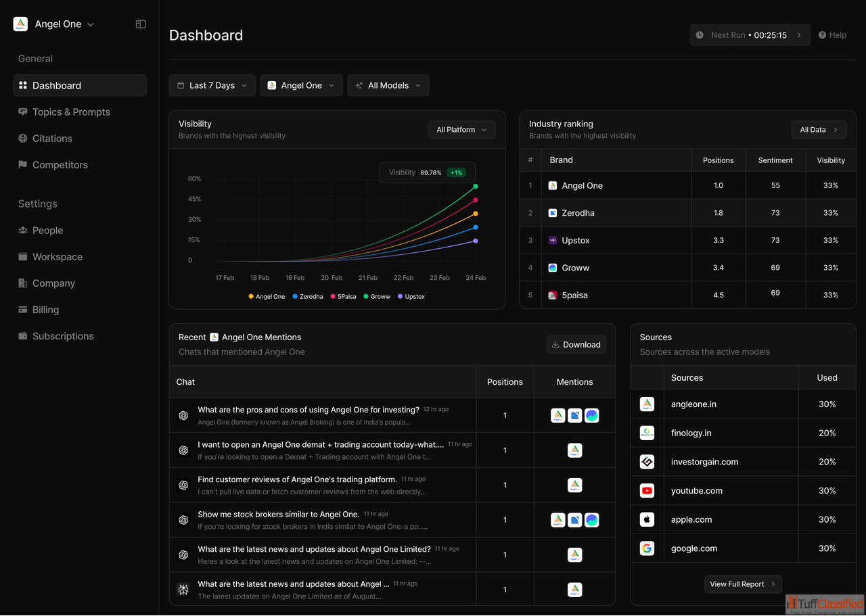866x616 pixels.
Task: Click the green Groww endpoint on chart
Action: click(x=476, y=187)
